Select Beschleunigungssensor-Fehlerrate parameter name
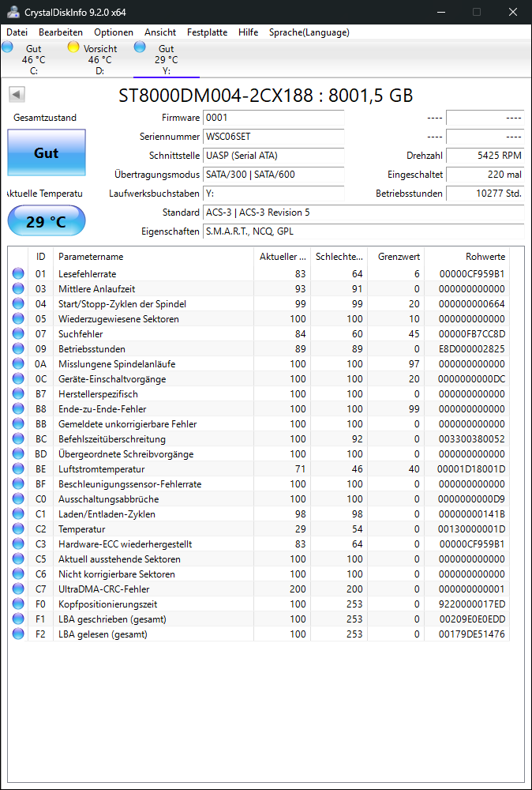 point(130,484)
